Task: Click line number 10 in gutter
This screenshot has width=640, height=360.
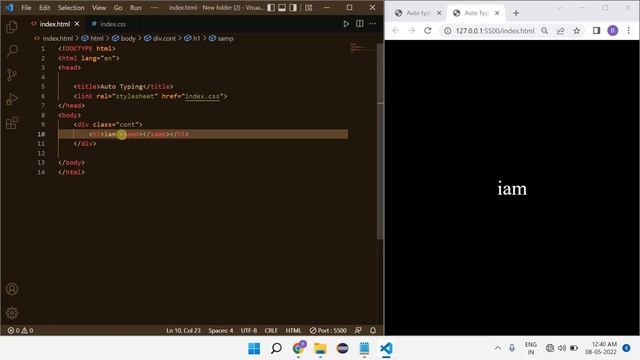Action: coord(41,134)
